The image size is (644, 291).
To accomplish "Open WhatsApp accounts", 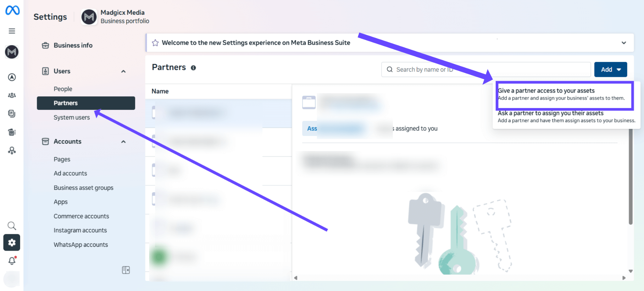I will [x=81, y=245].
